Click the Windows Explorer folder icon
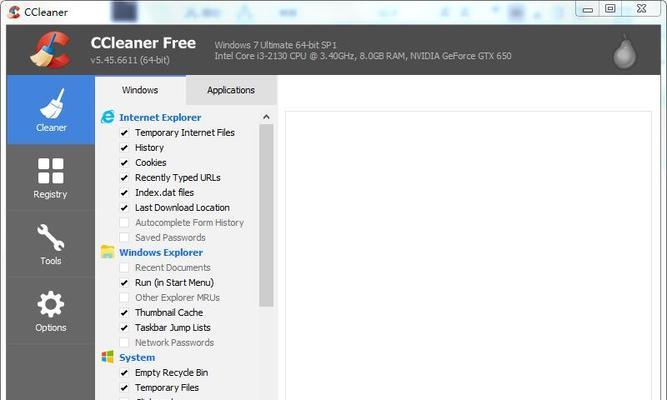The width and height of the screenshot is (667, 400). (108, 252)
